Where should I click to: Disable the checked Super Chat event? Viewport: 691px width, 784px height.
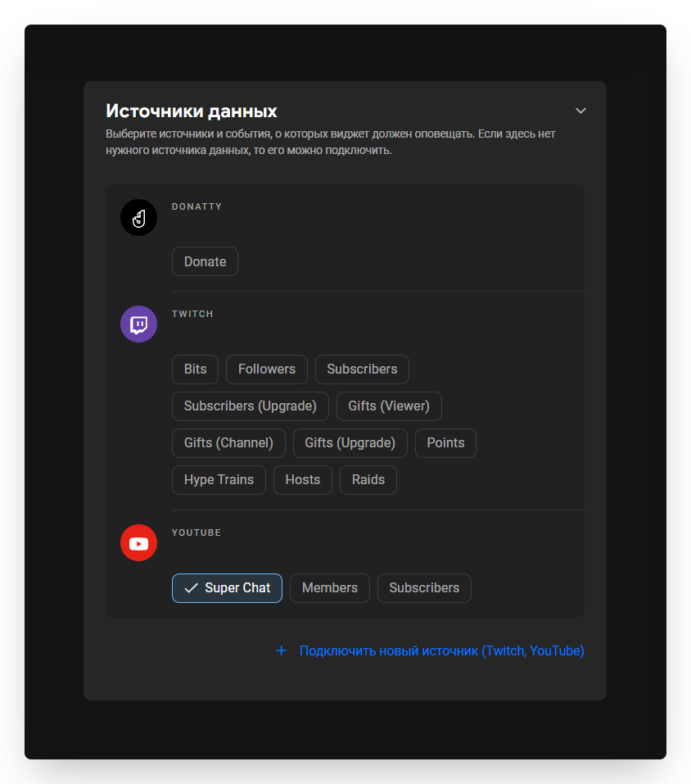point(227,588)
